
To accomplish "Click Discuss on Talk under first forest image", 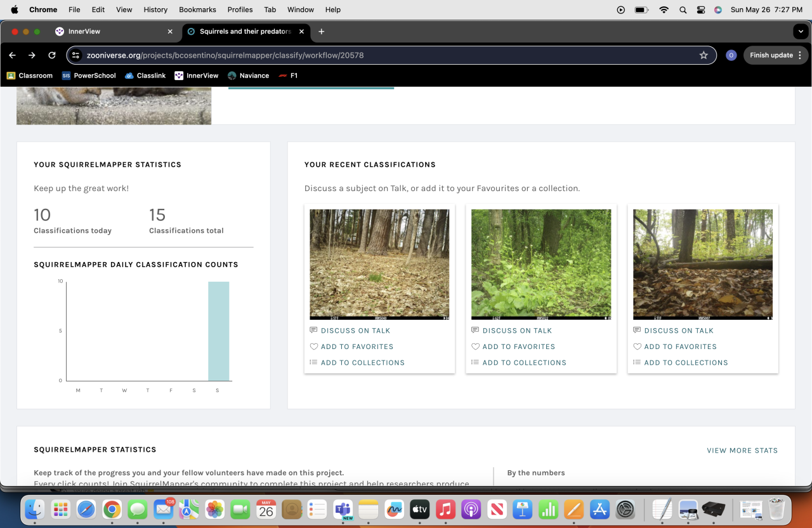I will [x=350, y=331].
